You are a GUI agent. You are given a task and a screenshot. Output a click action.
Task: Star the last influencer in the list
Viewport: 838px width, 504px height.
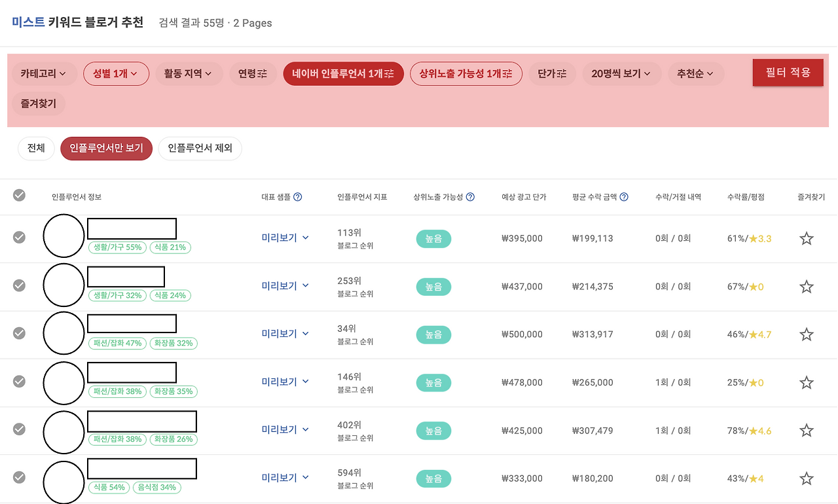[x=806, y=478]
